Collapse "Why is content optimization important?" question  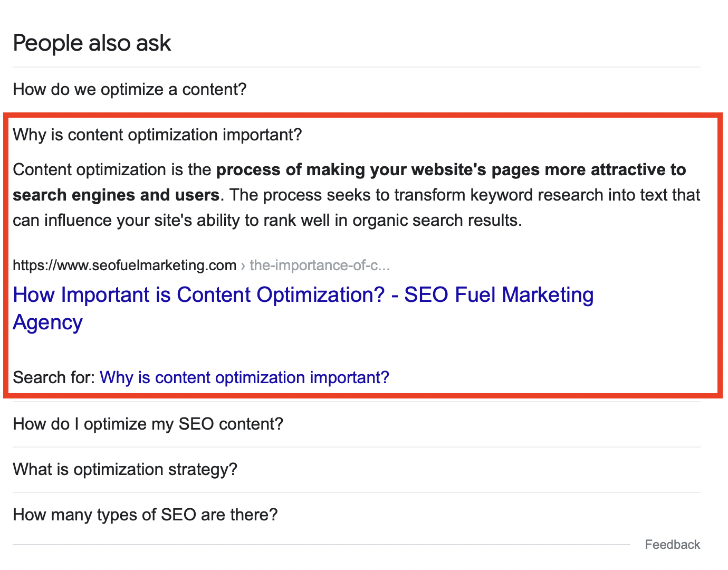[157, 135]
